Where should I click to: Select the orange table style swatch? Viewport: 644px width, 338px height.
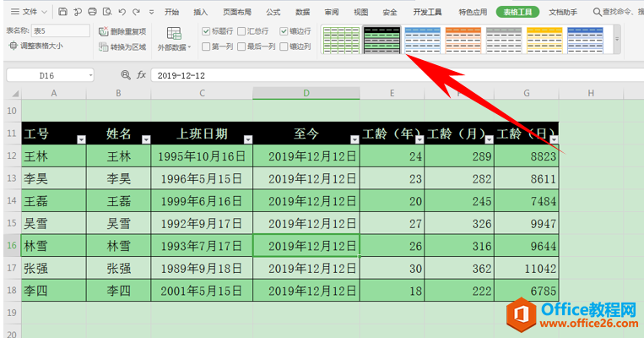click(463, 39)
